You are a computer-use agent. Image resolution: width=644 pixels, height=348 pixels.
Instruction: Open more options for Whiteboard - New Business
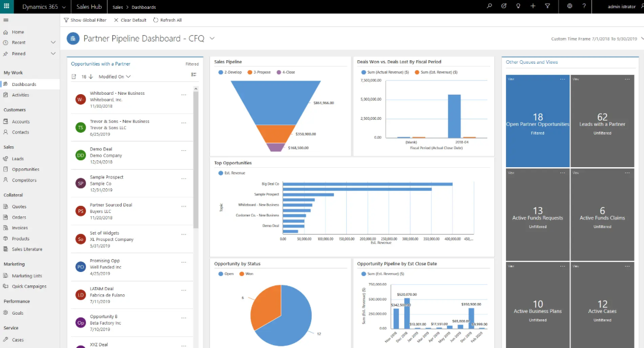point(184,95)
